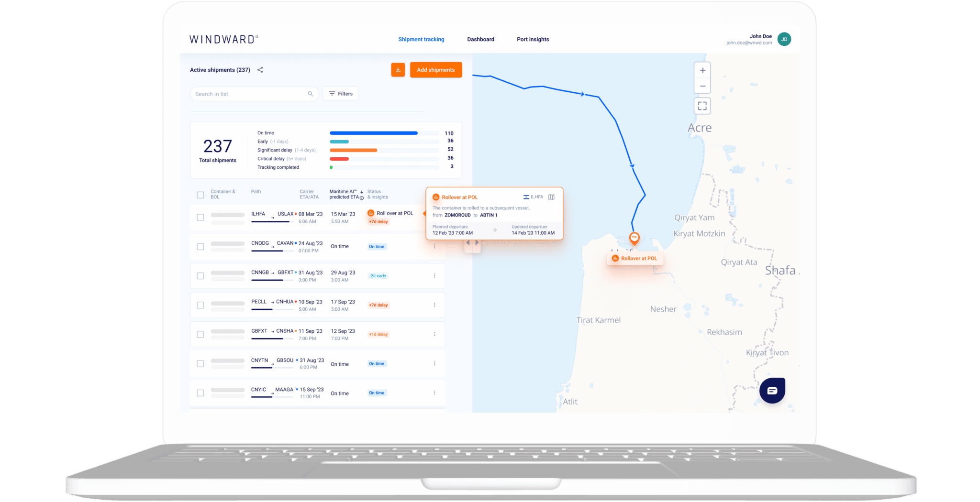
Task: Open the chat support widget
Action: coord(772,391)
